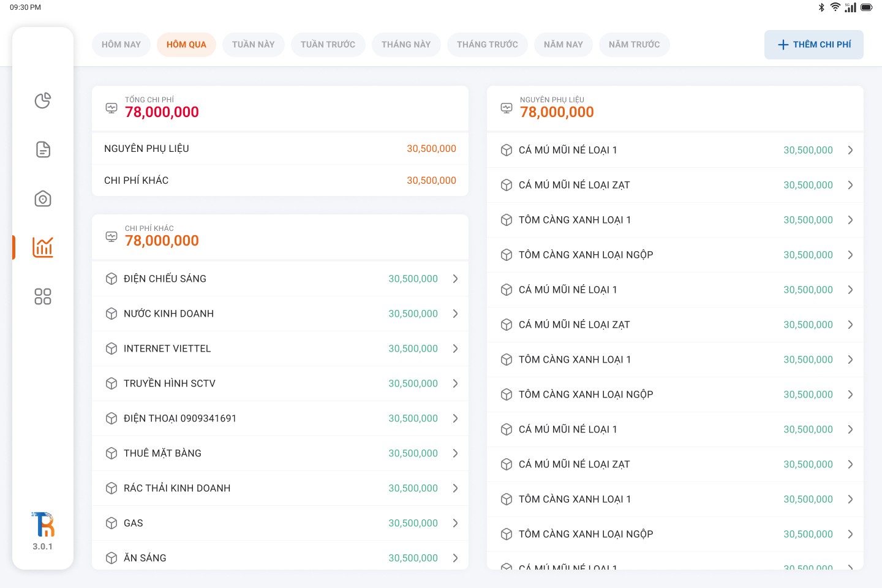This screenshot has width=882, height=588.
Task: Select the INTERNET VIETTEL label
Action: click(167, 349)
